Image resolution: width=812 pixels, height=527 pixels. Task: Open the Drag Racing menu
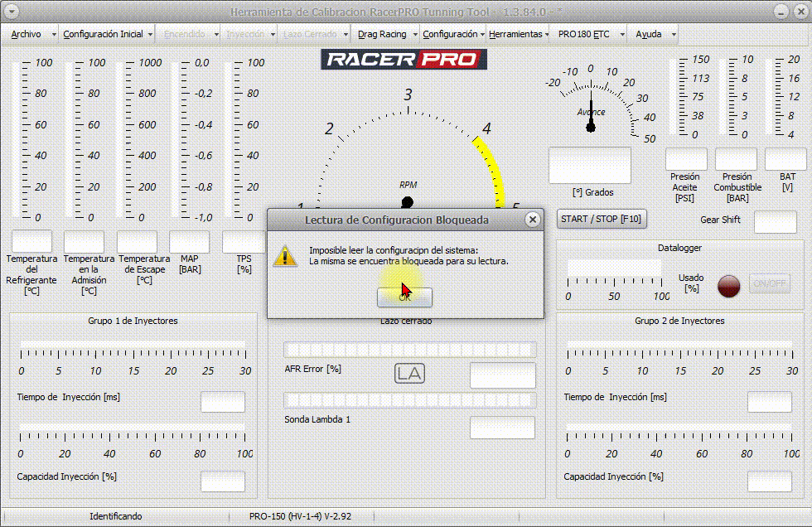(x=382, y=34)
